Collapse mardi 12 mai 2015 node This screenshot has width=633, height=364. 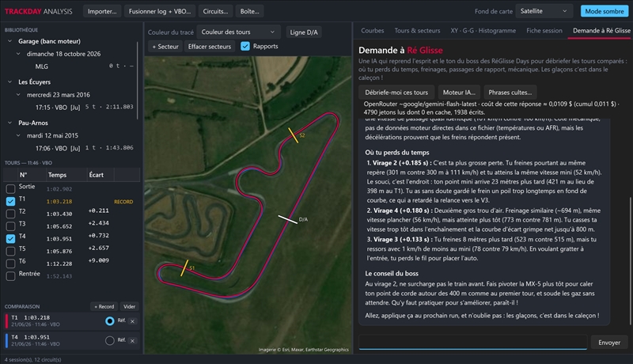(18, 135)
